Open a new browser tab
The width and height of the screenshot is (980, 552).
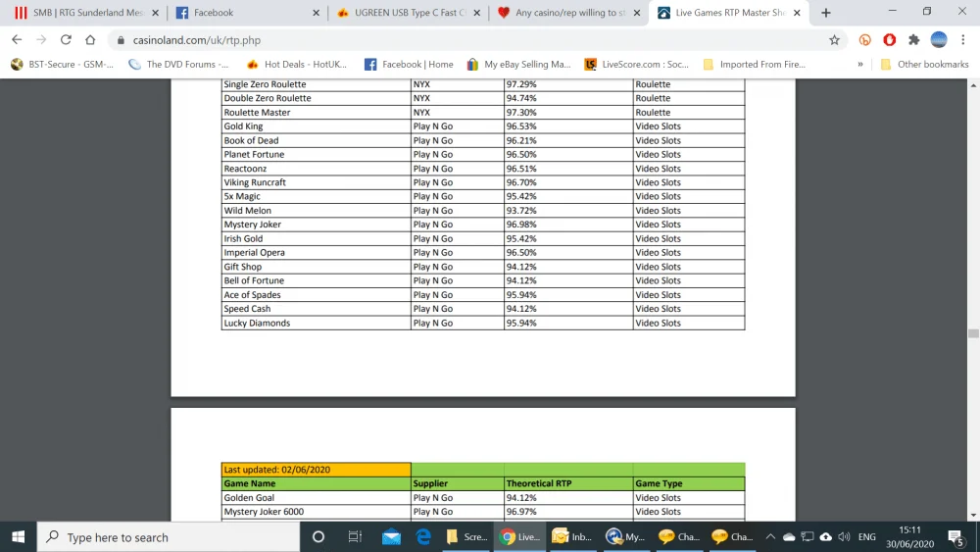[x=825, y=13]
